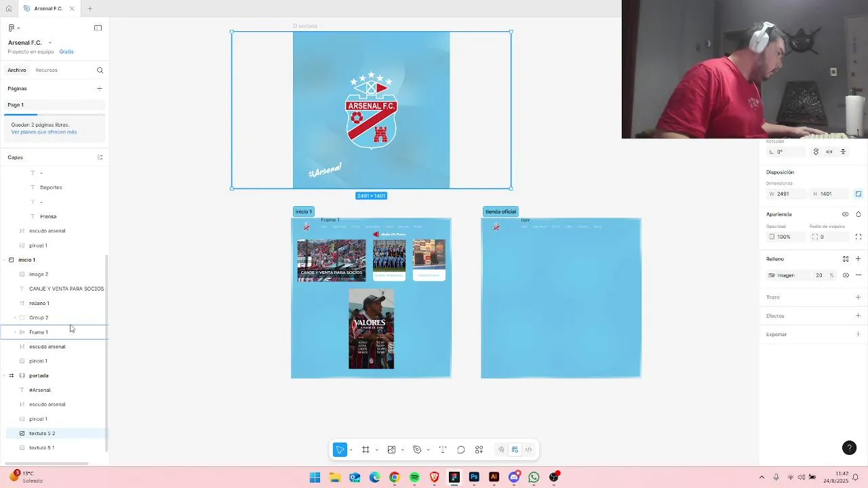Viewport: 868px width, 488px height.
Task: Search layers with magnifier icon
Action: pos(100,70)
